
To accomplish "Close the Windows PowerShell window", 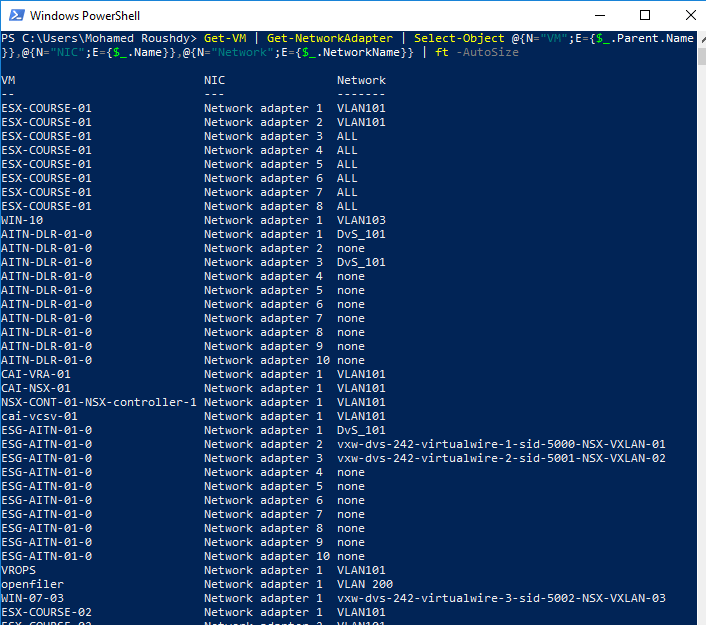I will (x=689, y=15).
